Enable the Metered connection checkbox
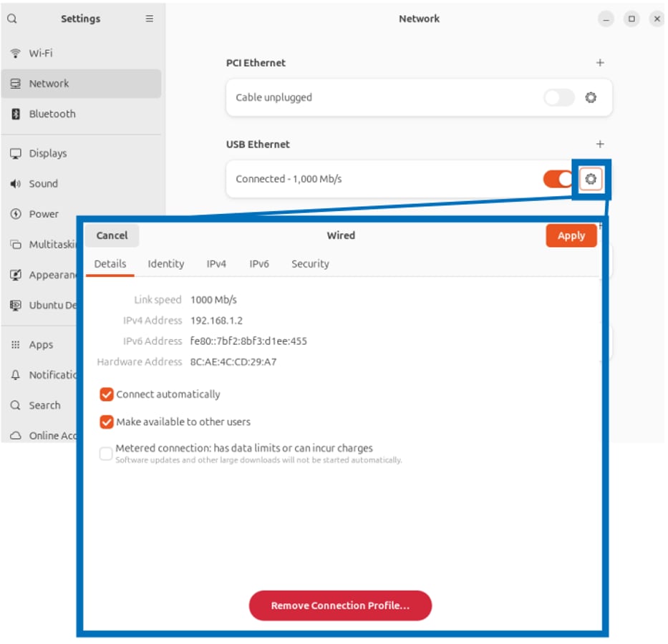 pos(106,453)
